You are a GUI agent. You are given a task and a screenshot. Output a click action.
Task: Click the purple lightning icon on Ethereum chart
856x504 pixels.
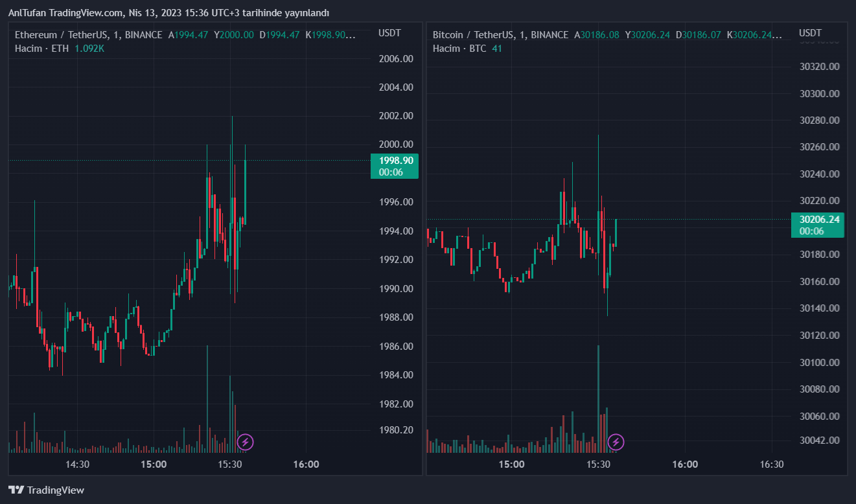245,442
